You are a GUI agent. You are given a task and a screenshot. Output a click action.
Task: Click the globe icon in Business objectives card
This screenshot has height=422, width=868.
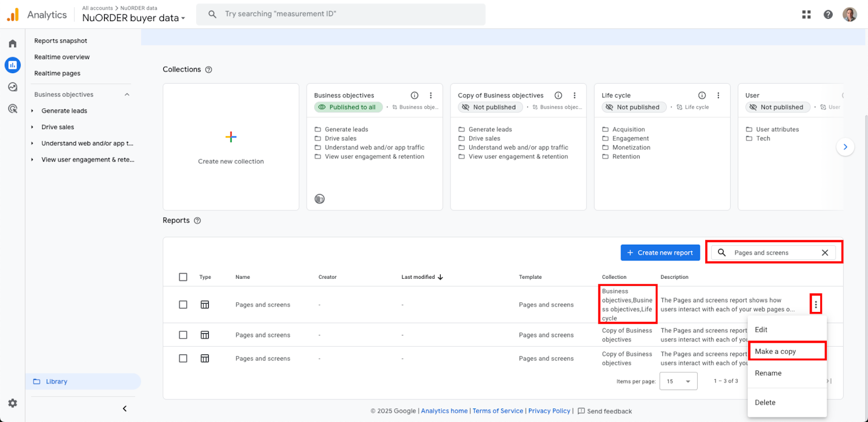pyautogui.click(x=320, y=199)
